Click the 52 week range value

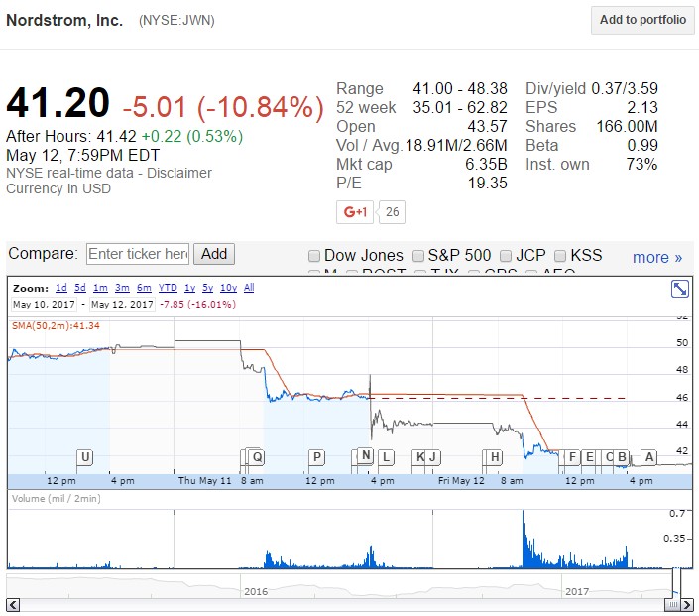pyautogui.click(x=460, y=107)
